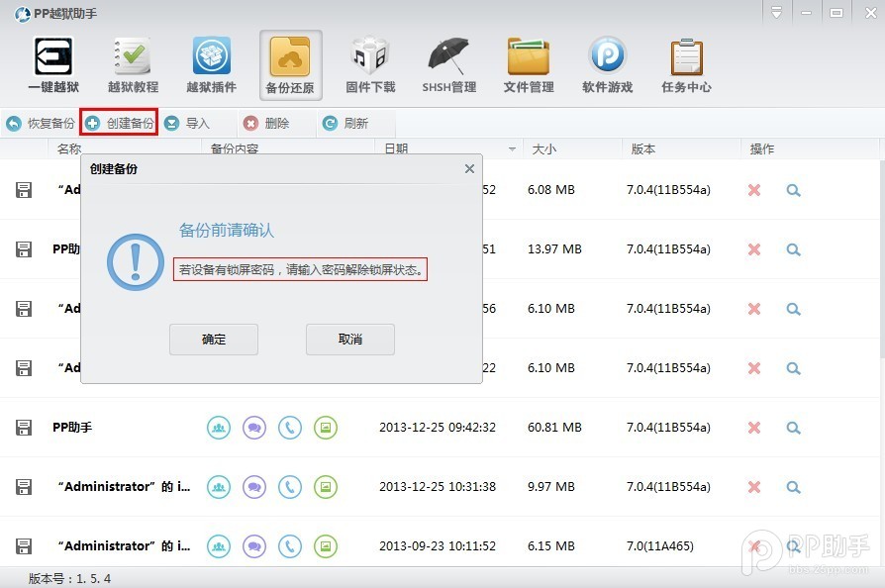Open the 一键越狱 (One-Click Jailbreak) tool
Image resolution: width=885 pixels, height=588 pixels.
point(52,64)
